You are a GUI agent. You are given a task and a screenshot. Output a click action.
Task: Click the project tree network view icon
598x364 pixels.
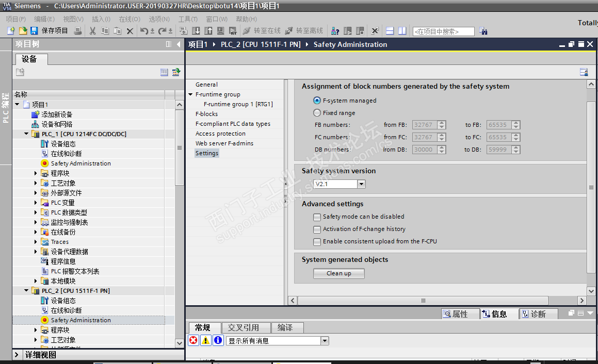176,72
